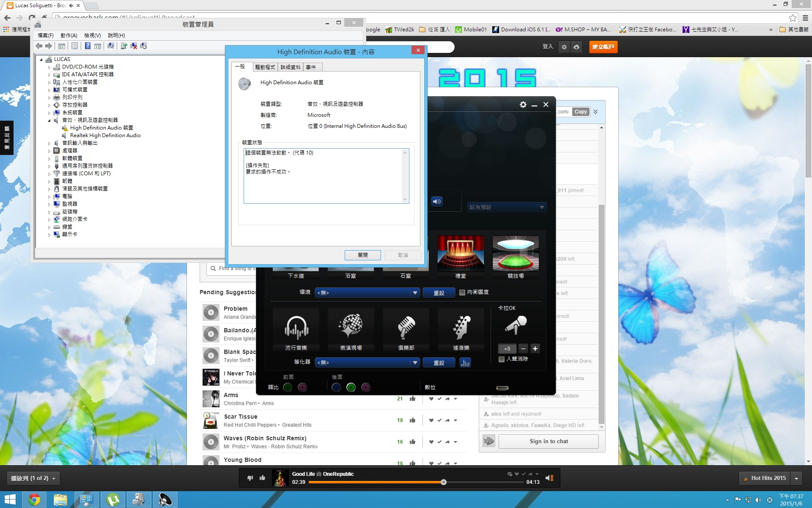Go back in Device Manager toolbar

click(39, 46)
